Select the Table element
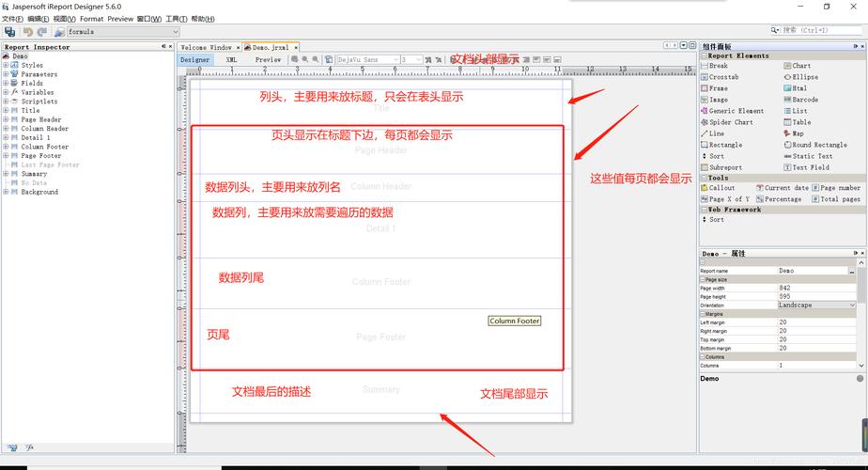Screen dimensions: 868x470 pyautogui.click(x=798, y=122)
